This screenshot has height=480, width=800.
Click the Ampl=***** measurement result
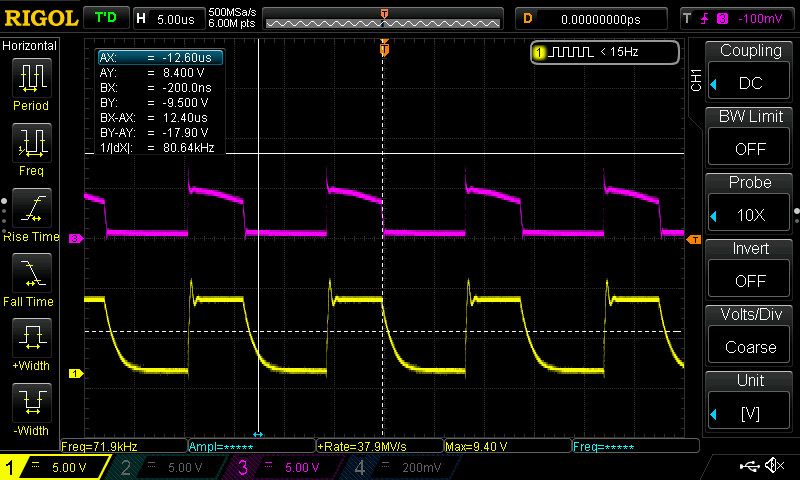[252, 446]
